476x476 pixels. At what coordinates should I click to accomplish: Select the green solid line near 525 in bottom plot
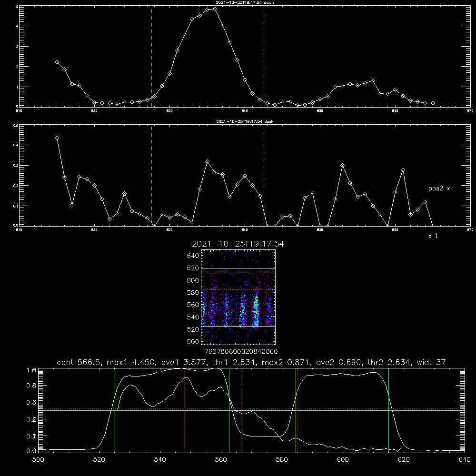(115, 410)
